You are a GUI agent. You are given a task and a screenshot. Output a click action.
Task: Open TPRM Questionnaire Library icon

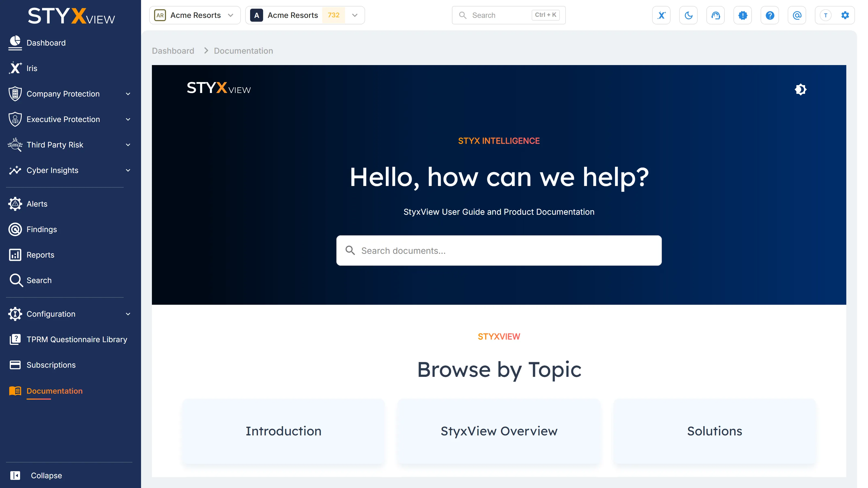pos(15,339)
